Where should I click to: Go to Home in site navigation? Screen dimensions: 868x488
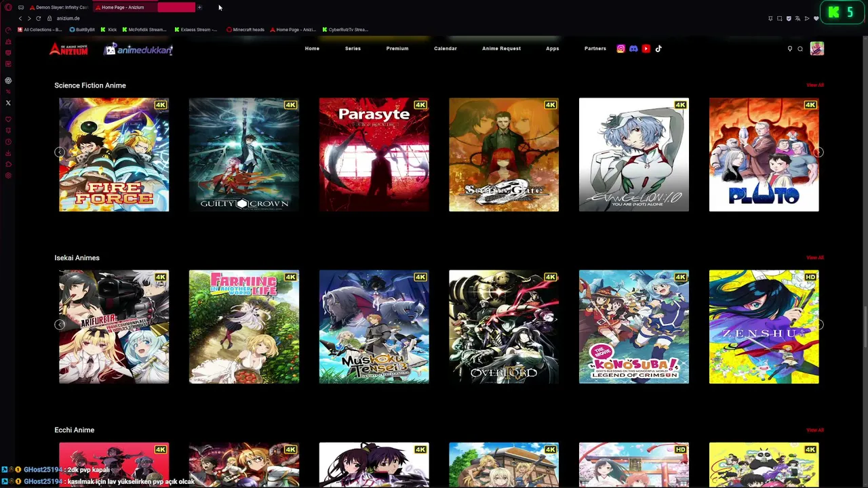click(x=312, y=49)
